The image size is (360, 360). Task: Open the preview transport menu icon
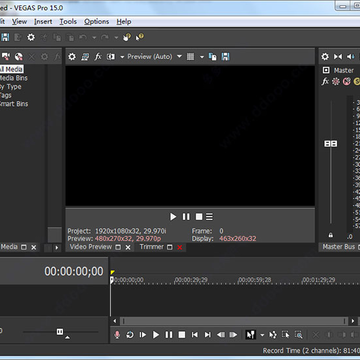(209, 217)
